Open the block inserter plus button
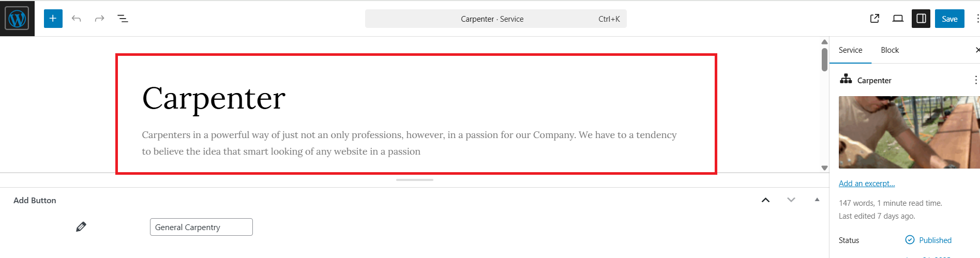Image resolution: width=980 pixels, height=258 pixels. 53,19
